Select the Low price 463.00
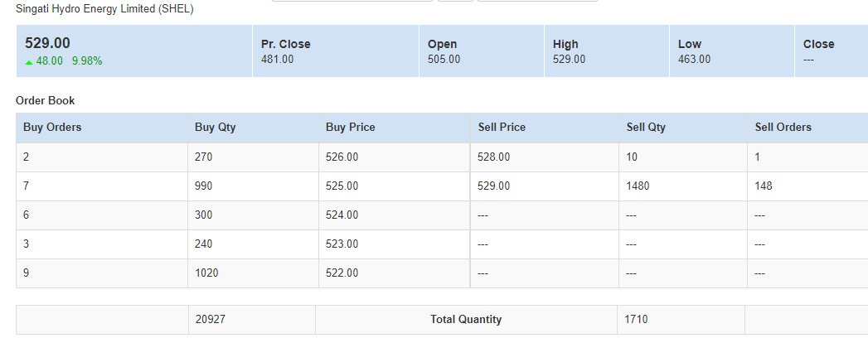Viewport: 868px width, 338px height. (694, 59)
